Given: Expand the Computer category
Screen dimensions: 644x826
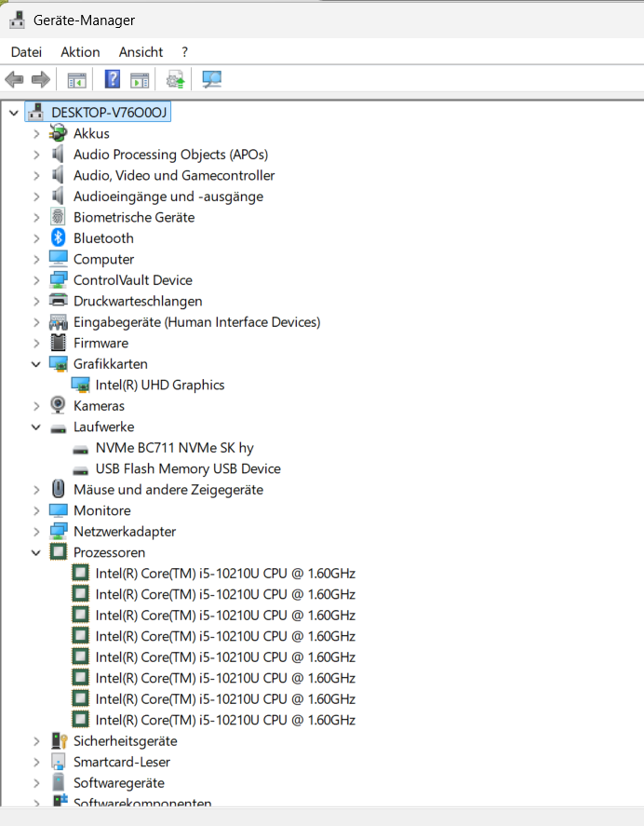Looking at the screenshot, I should point(36,260).
